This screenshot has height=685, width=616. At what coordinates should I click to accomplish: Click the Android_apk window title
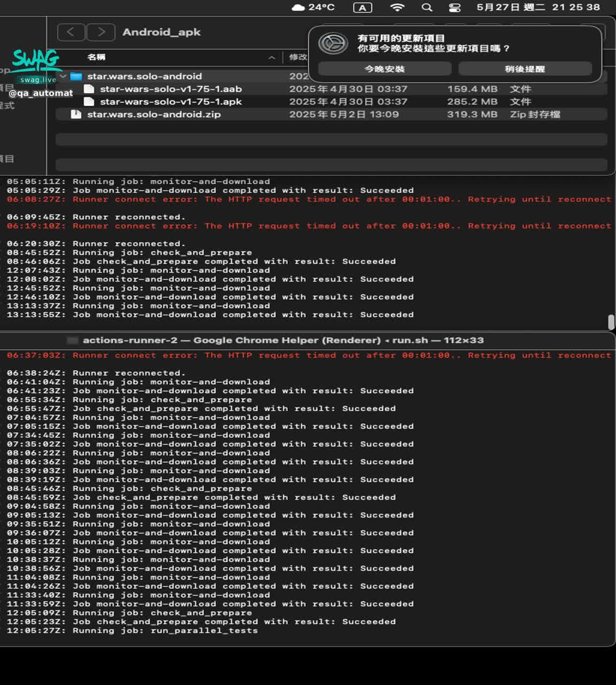(161, 32)
